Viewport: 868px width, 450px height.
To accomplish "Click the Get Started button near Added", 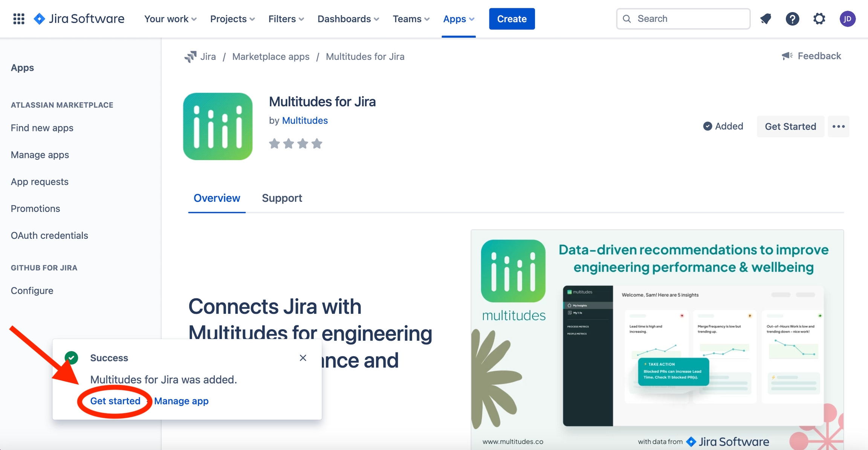I will pos(790,126).
